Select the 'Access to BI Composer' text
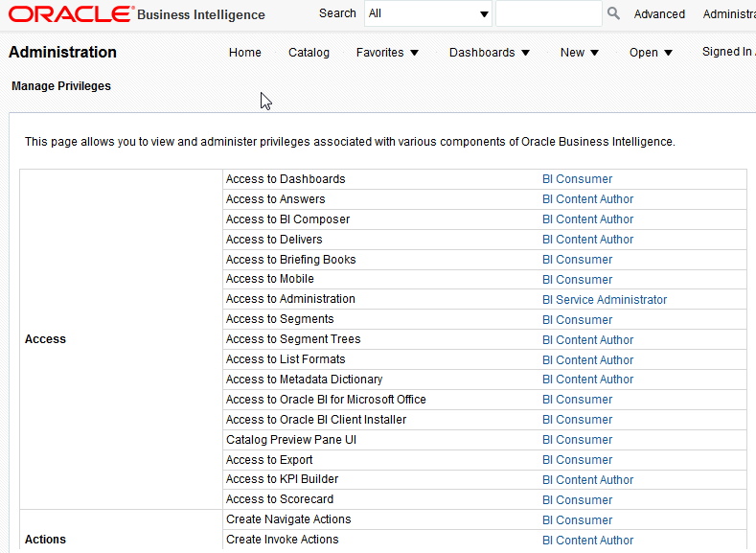The width and height of the screenshot is (756, 553). [287, 219]
